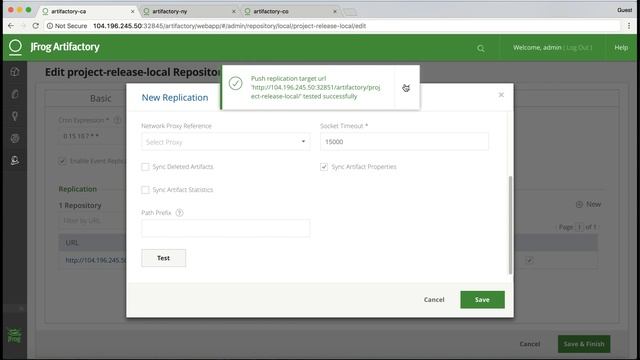Viewport: 640px width, 360px height.
Task: Click the URL column header
Action: 72,243
